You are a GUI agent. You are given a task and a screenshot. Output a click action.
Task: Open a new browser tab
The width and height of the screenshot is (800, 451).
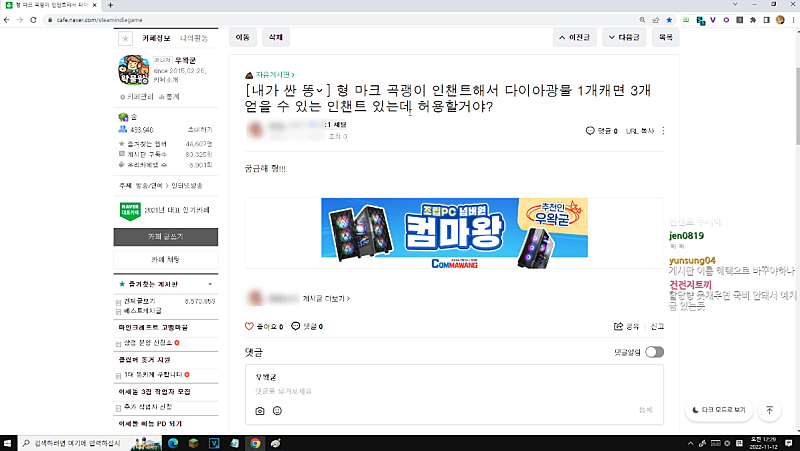[x=110, y=5]
